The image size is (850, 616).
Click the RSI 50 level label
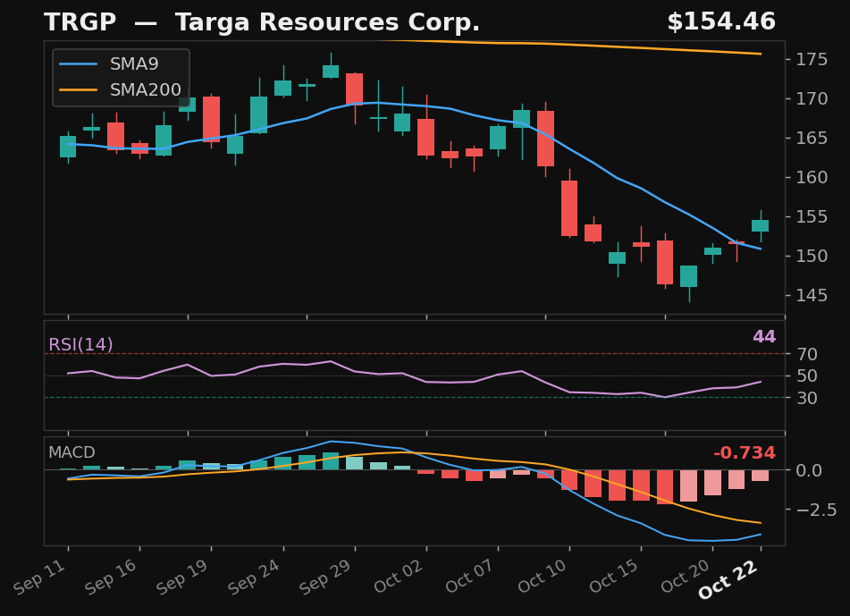[x=807, y=376]
